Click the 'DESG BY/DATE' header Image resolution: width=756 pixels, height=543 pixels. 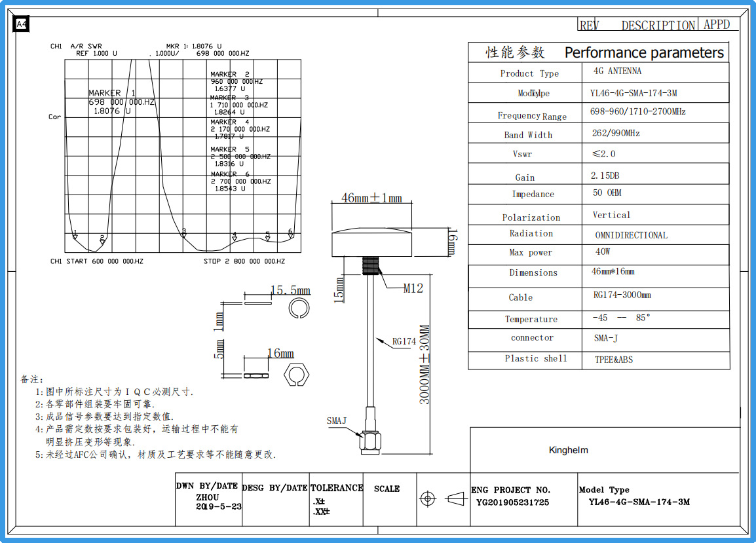[x=275, y=487]
